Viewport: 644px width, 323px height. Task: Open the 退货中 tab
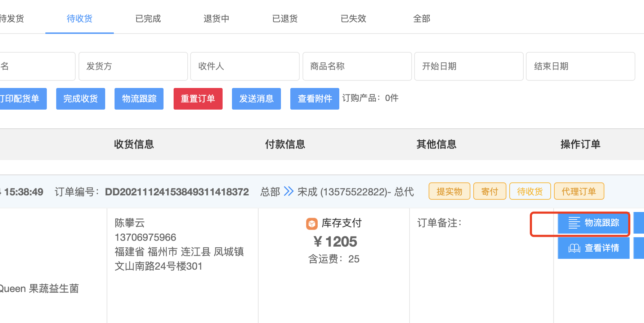coord(216,18)
